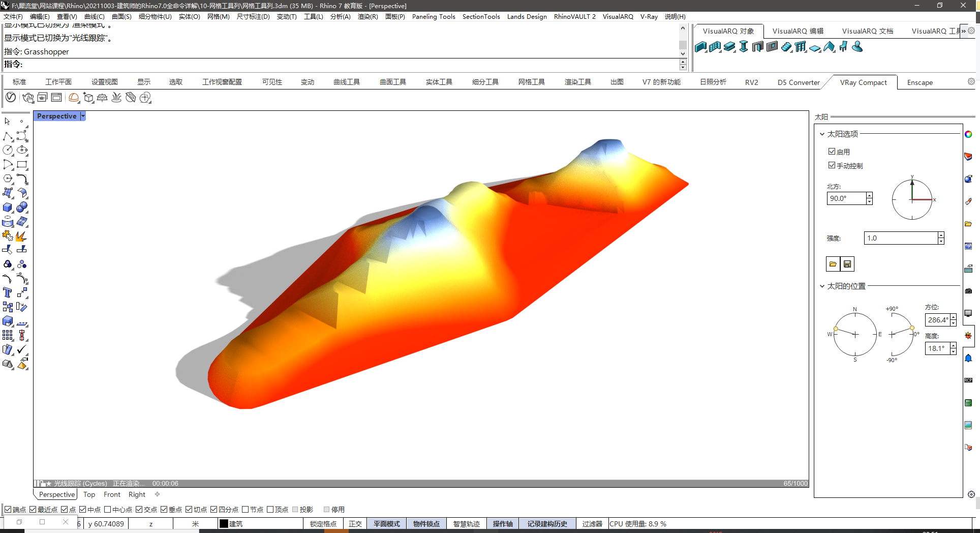
Task: Select the VisualARQ stair tool
Action: (x=786, y=47)
